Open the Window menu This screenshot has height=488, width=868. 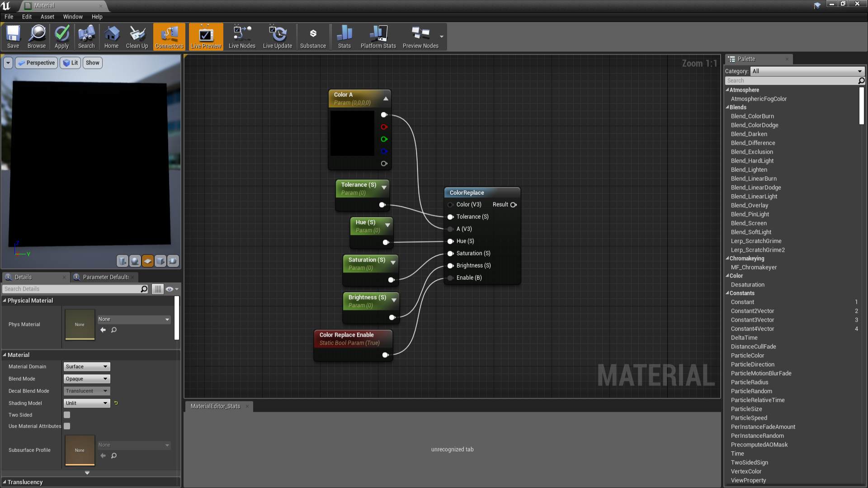pos(72,17)
